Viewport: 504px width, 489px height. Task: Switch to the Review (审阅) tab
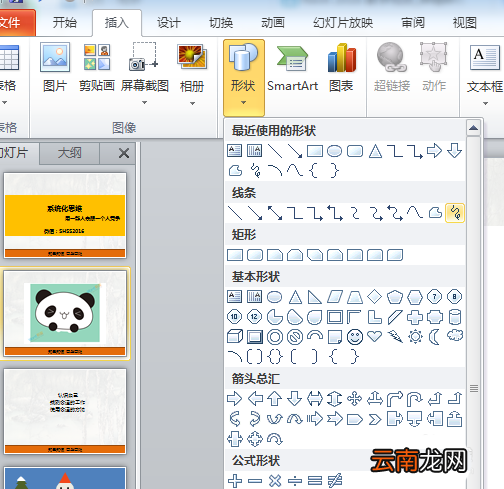click(413, 23)
